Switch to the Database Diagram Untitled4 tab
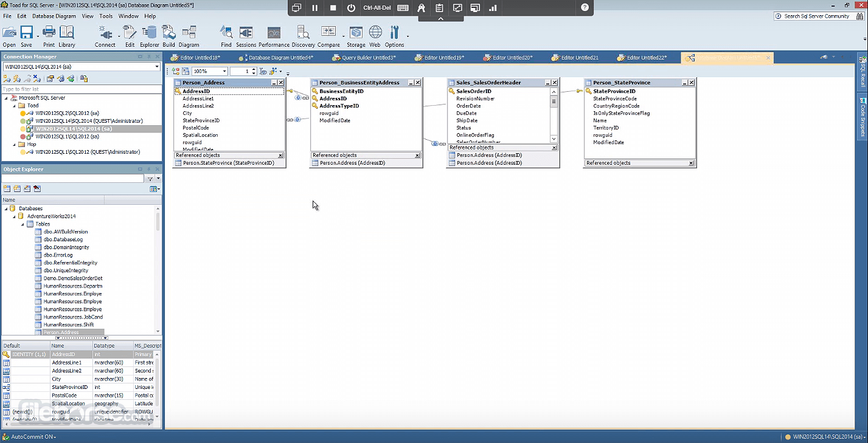 pos(276,58)
